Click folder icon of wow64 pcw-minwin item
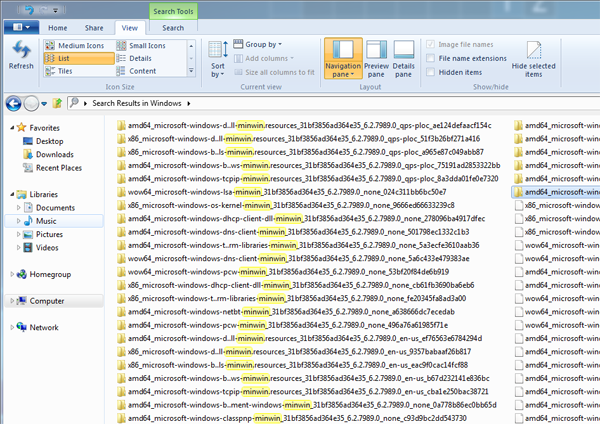Image resolution: width=600 pixels, height=424 pixels. 121,272
